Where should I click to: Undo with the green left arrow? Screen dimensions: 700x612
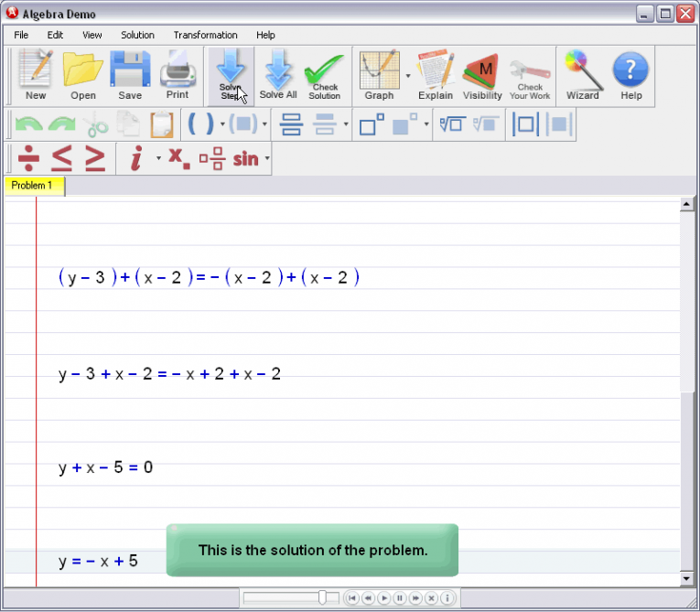coord(28,124)
